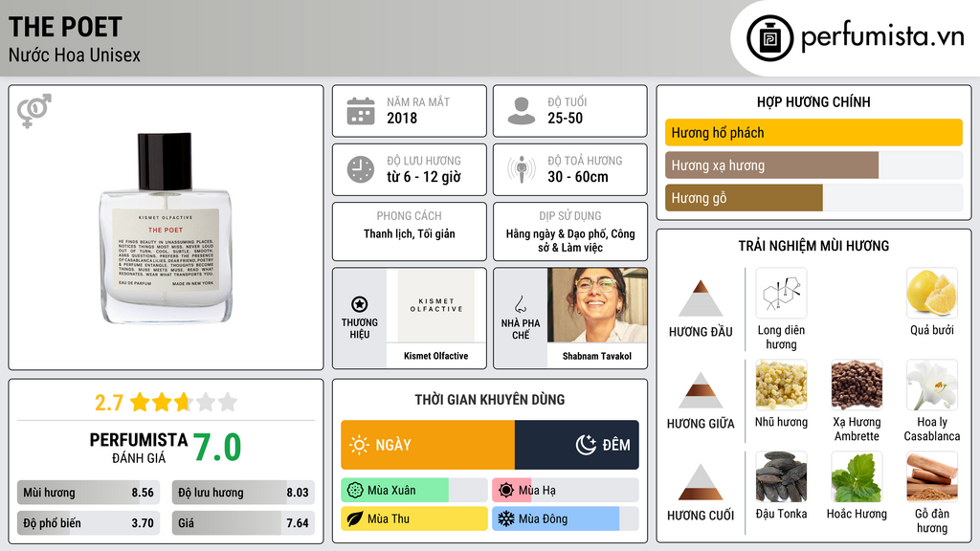Click the Hương giữa pyramid icon
Viewport: 980px width, 551px height.
pyautogui.click(x=701, y=390)
